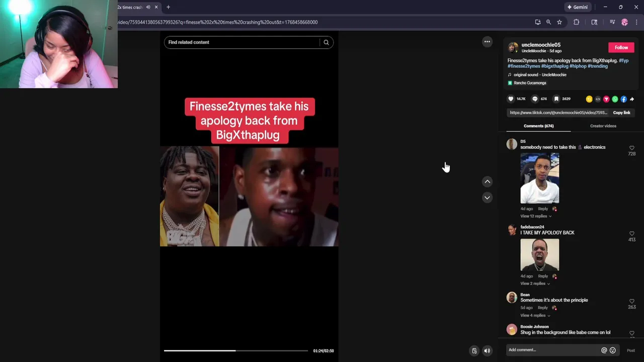Reply to D5's comment
Image resolution: width=644 pixels, height=362 pixels.
[x=543, y=209]
